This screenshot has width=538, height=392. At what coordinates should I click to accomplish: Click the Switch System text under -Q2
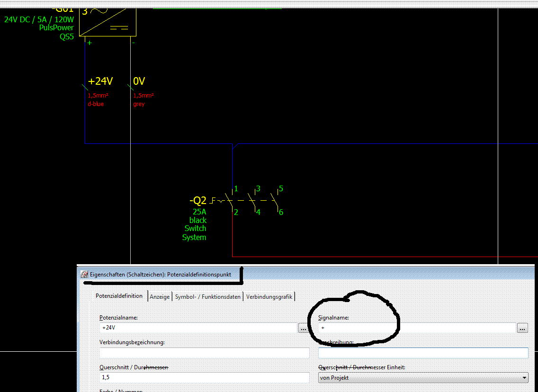pos(194,233)
